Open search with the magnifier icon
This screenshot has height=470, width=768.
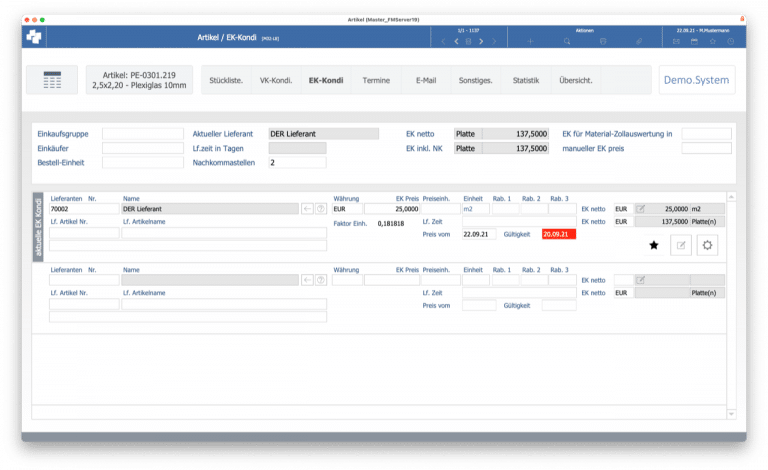pos(567,41)
